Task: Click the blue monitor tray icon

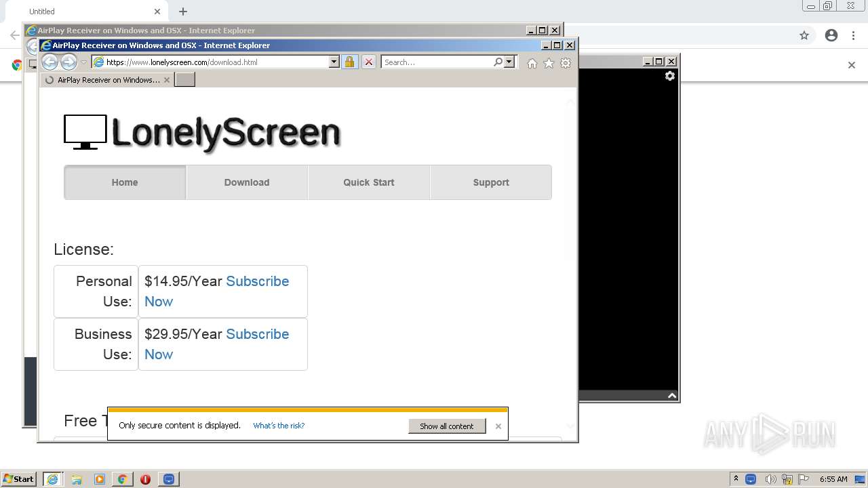Action: [751, 479]
